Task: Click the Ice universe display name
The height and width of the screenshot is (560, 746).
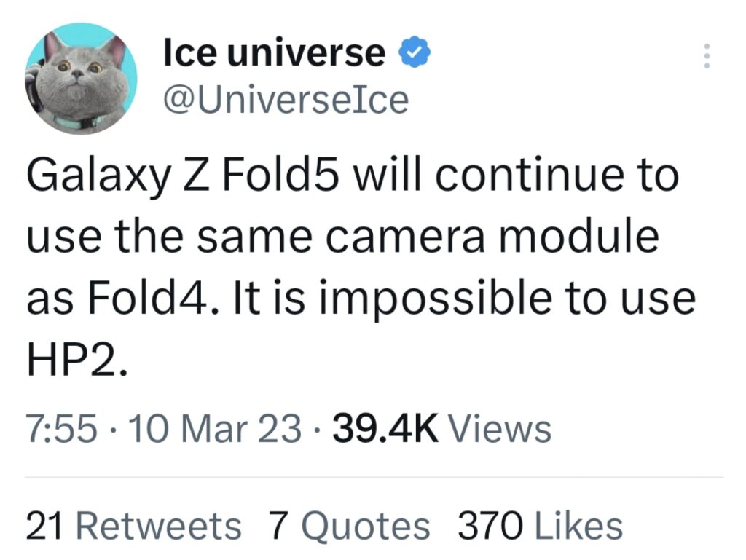Action: coord(275,53)
